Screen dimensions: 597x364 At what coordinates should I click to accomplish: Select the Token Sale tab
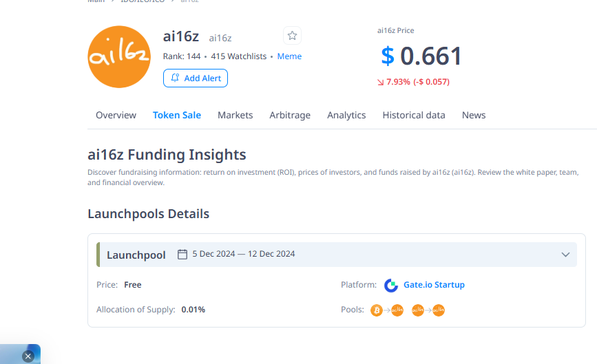point(177,115)
